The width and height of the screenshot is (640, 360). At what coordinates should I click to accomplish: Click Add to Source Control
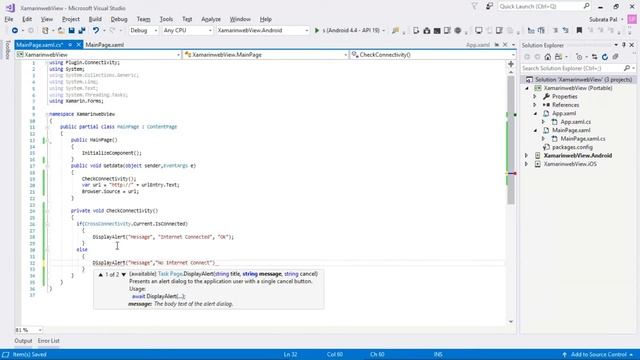pos(598,354)
